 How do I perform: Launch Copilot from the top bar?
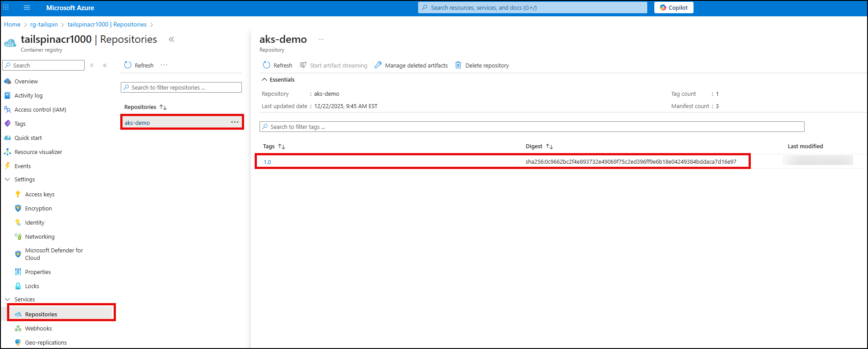pyautogui.click(x=674, y=8)
